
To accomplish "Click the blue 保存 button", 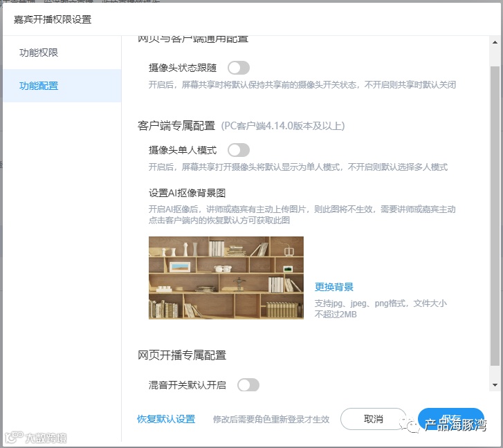I will 451,418.
